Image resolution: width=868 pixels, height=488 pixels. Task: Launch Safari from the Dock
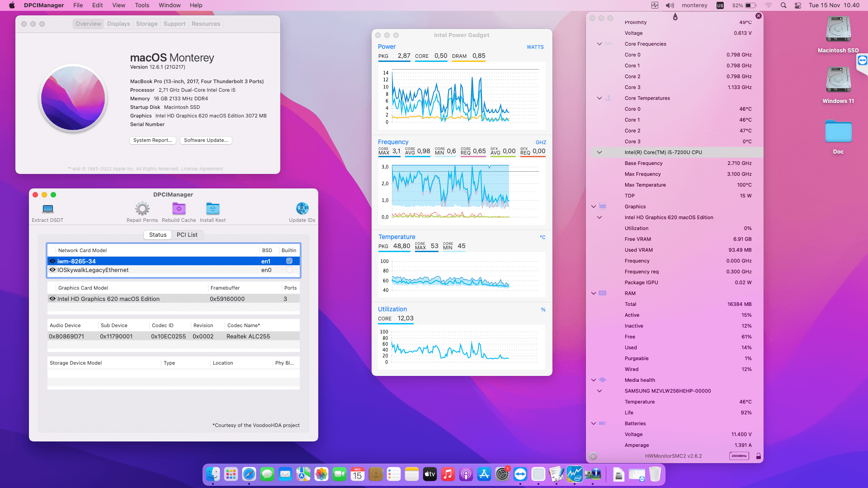[249, 474]
